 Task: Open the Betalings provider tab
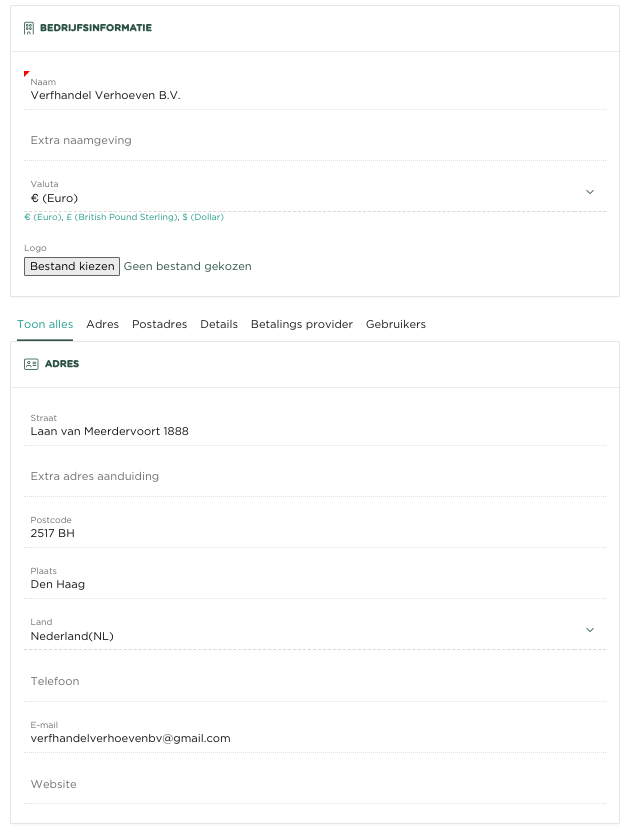tap(302, 324)
